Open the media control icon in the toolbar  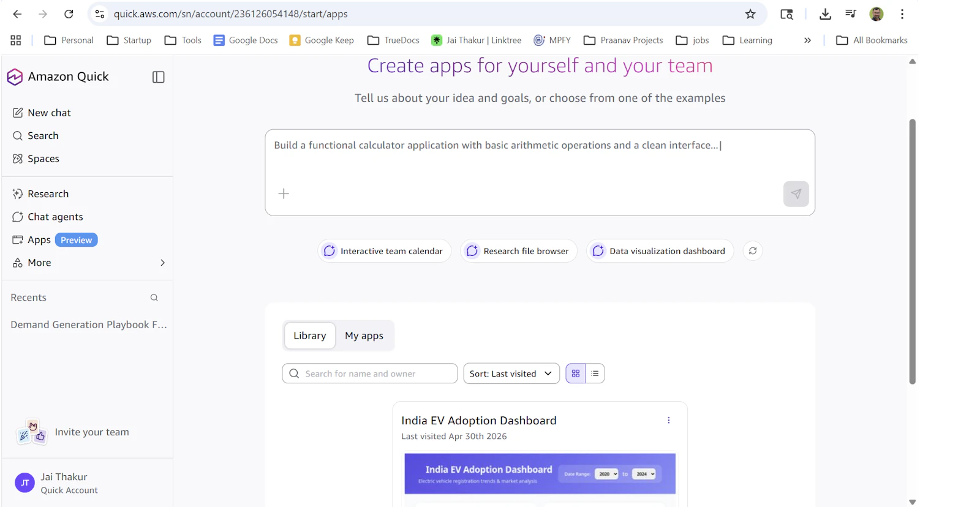pyautogui.click(x=851, y=14)
